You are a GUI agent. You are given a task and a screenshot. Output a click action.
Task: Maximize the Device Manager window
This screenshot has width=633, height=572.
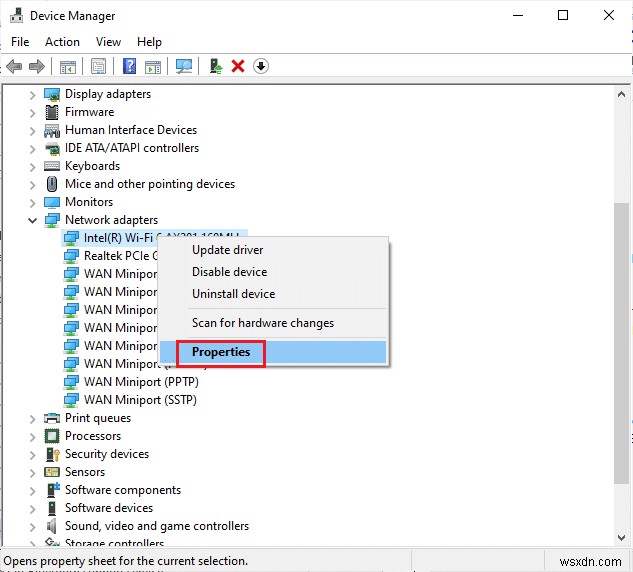[563, 15]
